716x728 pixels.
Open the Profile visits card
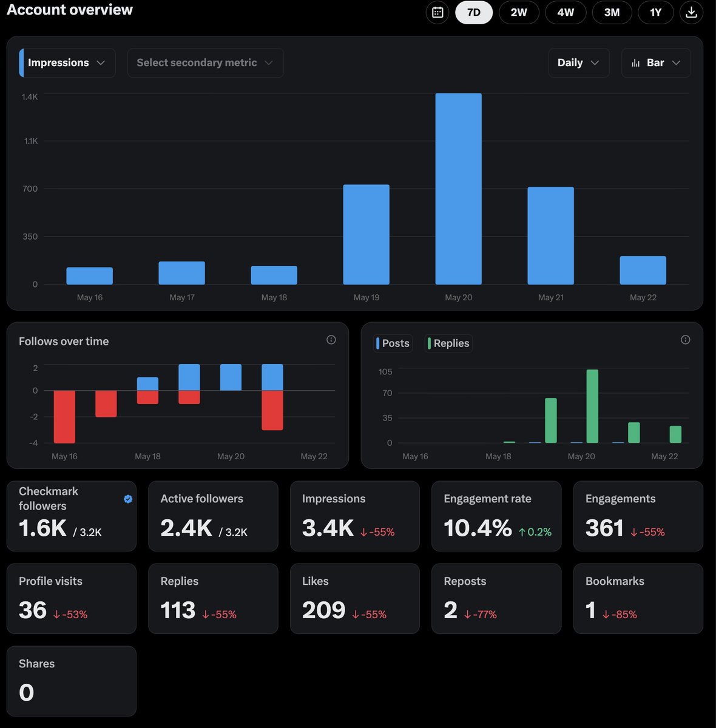[72, 599]
